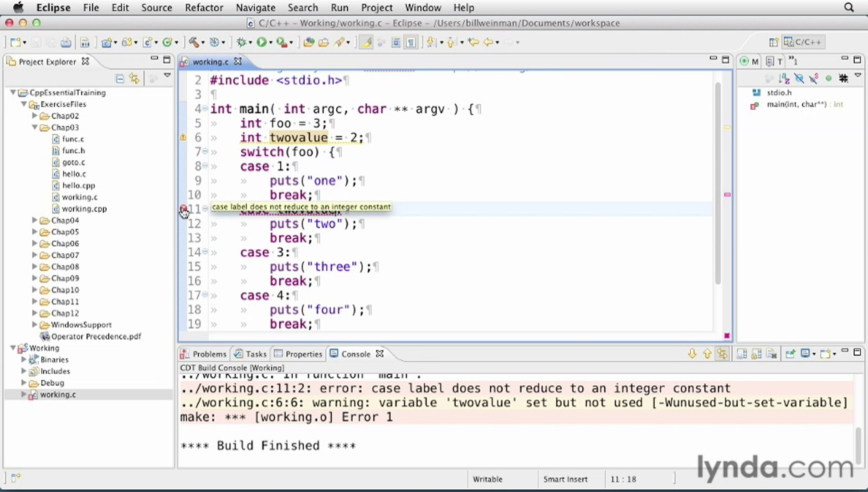Image resolution: width=868 pixels, height=492 pixels.
Task: Open the Refactor menu
Action: [204, 8]
